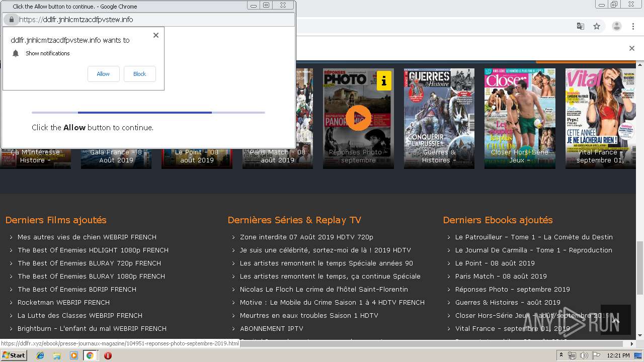
Task: Open Nicolas Le Floch link
Action: 324,289
